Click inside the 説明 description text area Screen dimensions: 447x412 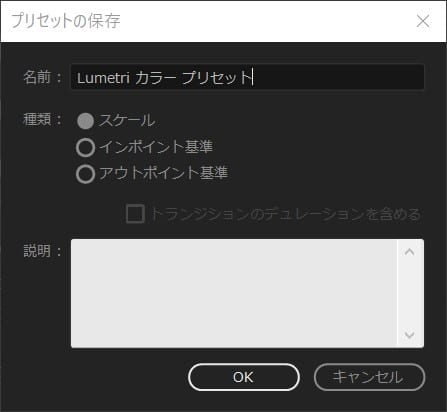tap(234, 293)
